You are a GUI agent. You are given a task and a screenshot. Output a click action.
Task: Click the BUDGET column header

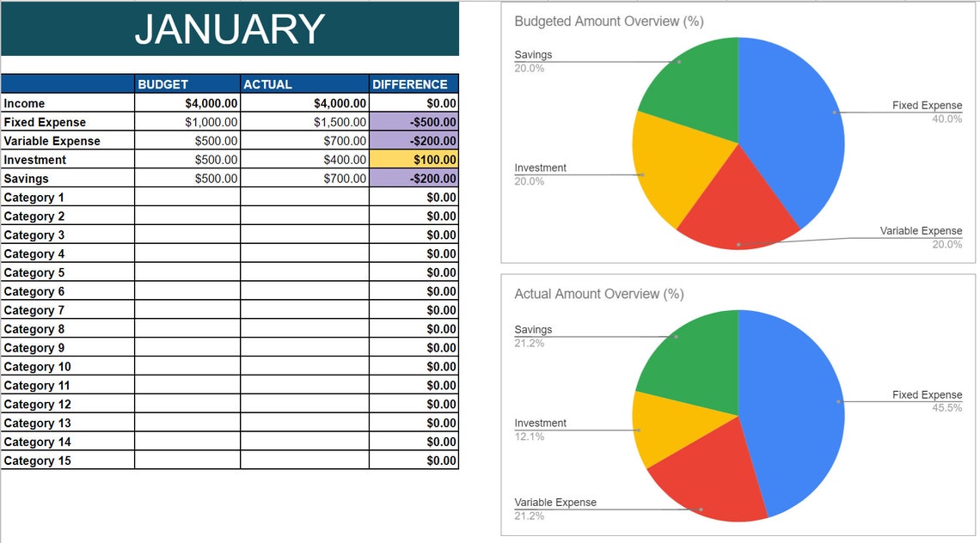click(x=163, y=83)
